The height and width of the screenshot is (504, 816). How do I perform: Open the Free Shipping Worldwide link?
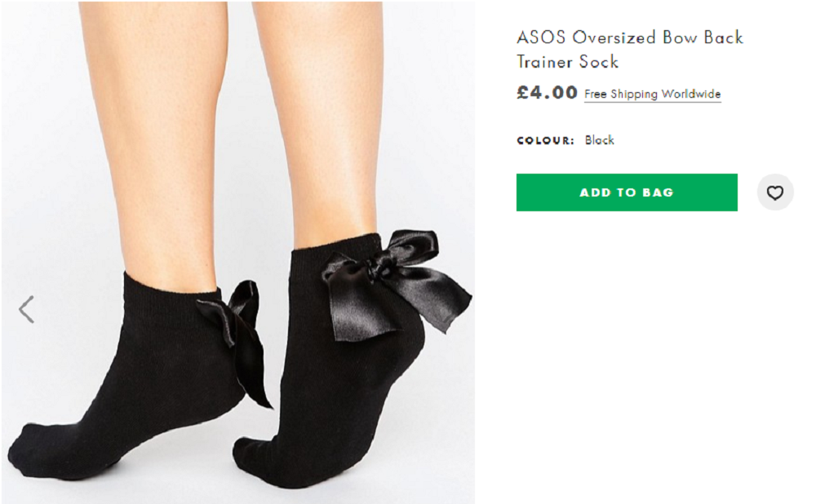coord(652,95)
